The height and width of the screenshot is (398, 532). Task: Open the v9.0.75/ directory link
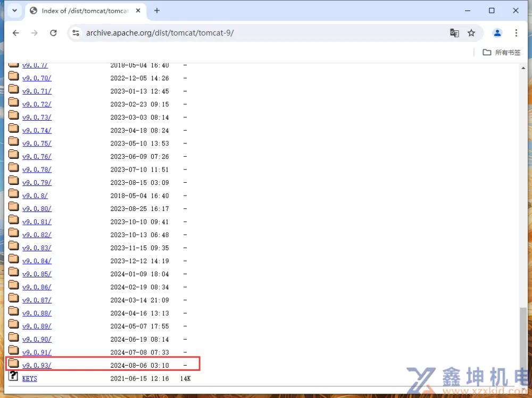pos(37,143)
